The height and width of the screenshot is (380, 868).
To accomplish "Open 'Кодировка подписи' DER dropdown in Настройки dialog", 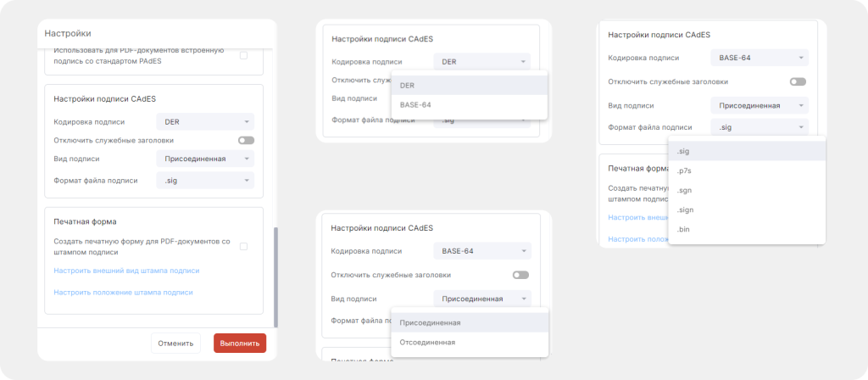I will tap(204, 122).
